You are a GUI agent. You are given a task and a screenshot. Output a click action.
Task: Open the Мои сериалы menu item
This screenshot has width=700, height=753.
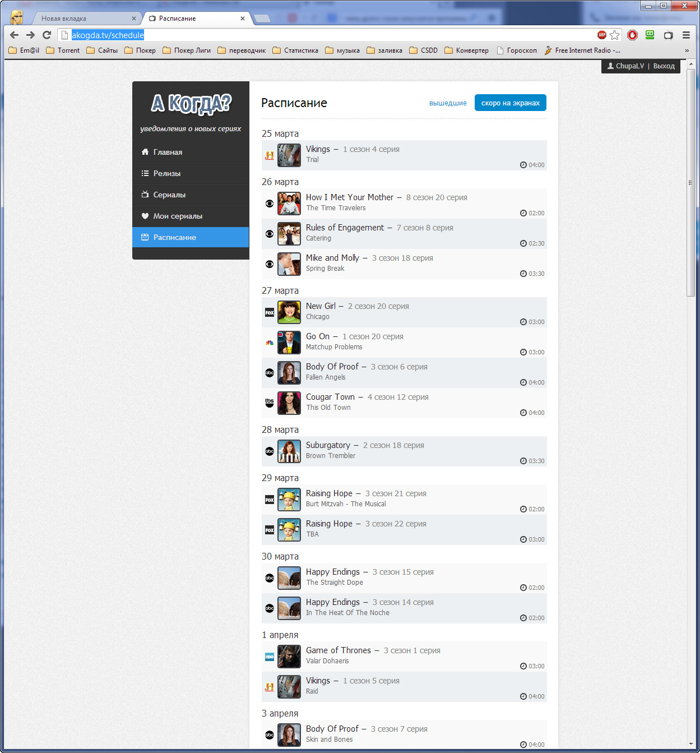pyautogui.click(x=191, y=216)
